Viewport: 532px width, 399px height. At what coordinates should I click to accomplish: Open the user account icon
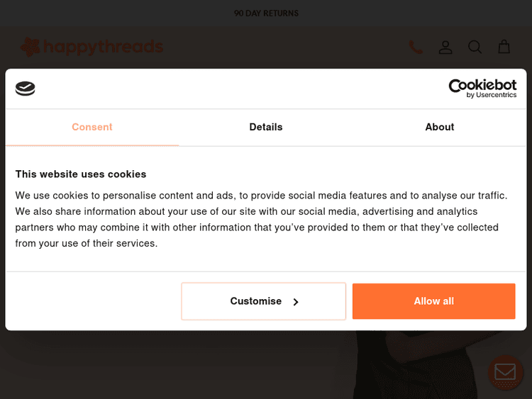445,47
